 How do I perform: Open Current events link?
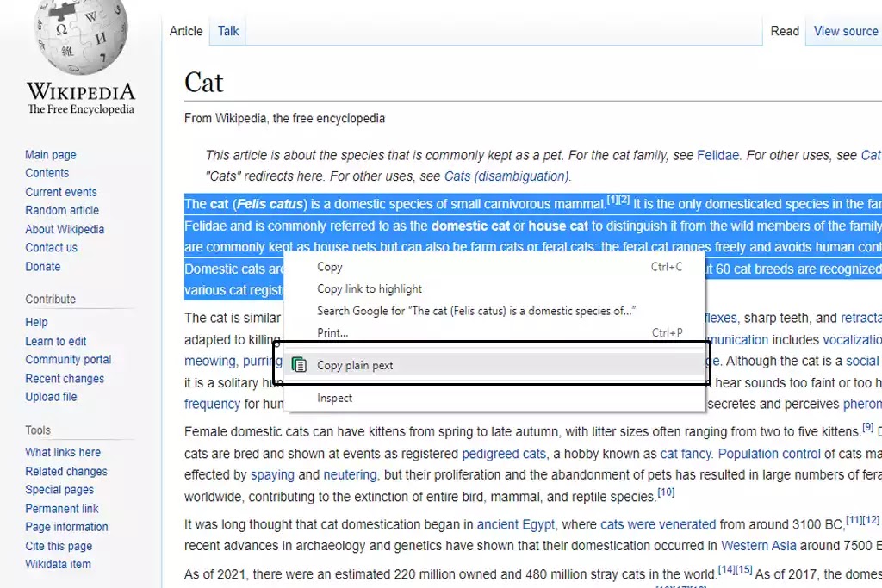[61, 192]
